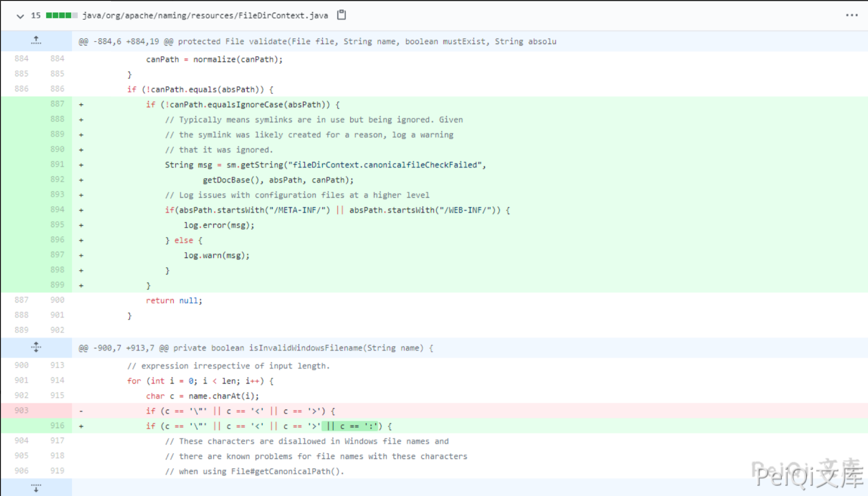Open the three-dot file options menu
This screenshot has width=868, height=496.
point(852,15)
